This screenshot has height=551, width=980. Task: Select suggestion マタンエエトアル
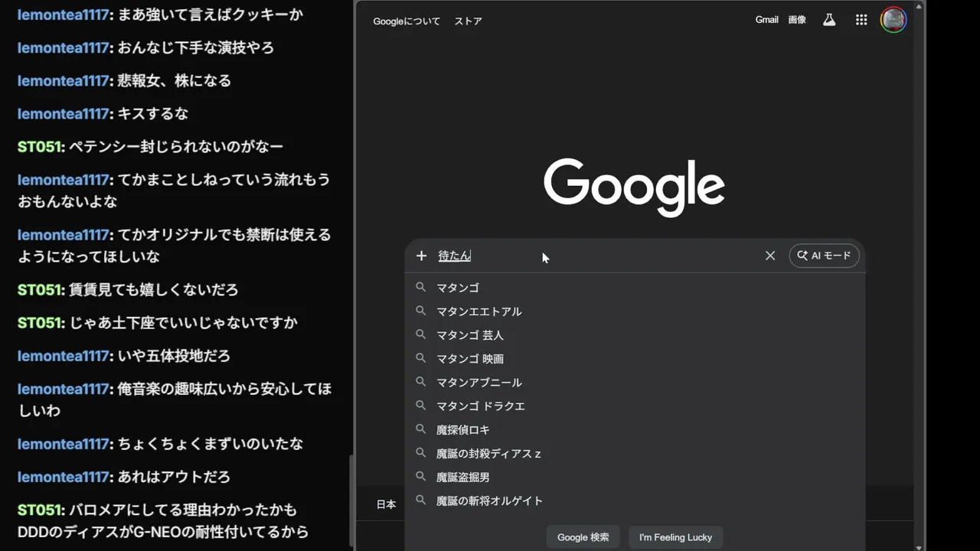coord(635,311)
